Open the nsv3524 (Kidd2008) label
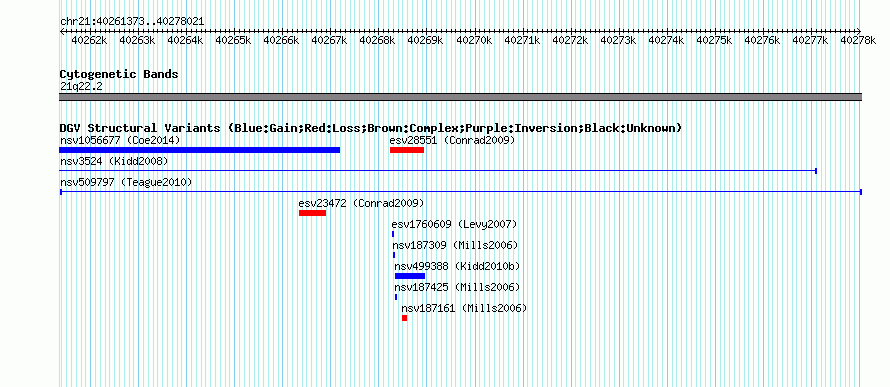The height and width of the screenshot is (387, 890). point(114,161)
